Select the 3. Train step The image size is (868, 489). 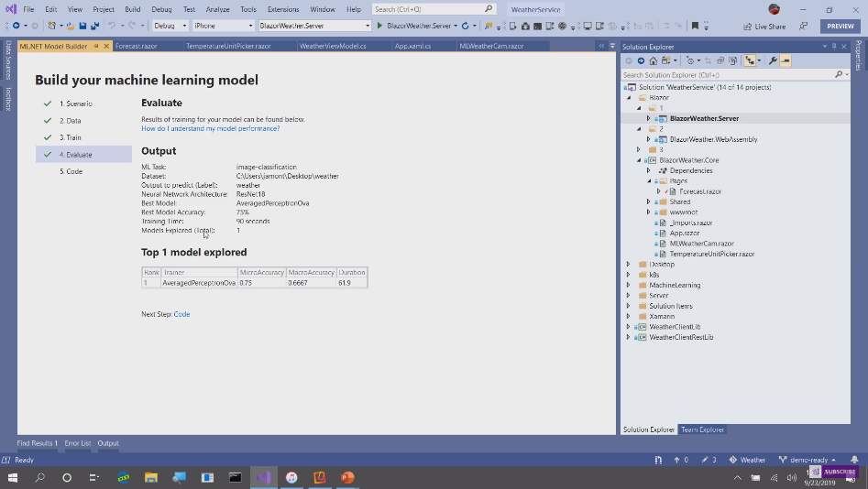click(71, 137)
